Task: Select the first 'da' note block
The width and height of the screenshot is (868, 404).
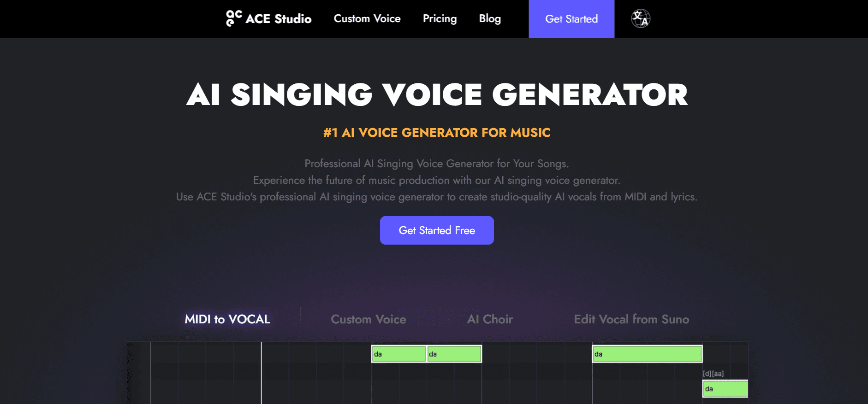Action: pos(398,353)
